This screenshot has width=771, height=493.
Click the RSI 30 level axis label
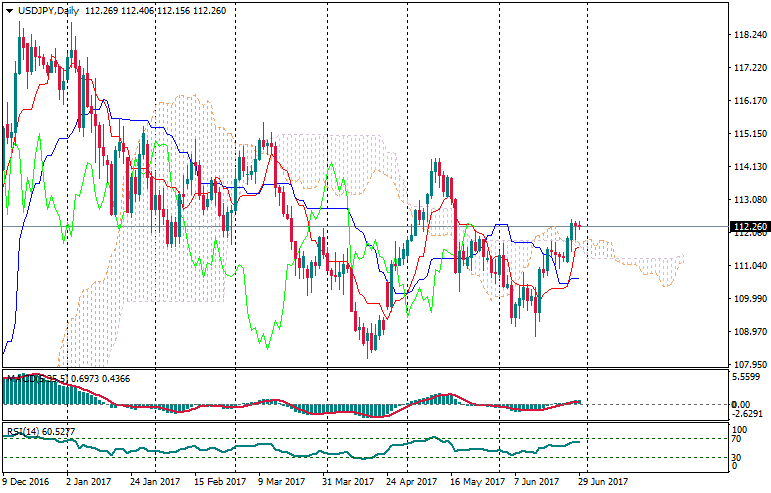click(737, 457)
